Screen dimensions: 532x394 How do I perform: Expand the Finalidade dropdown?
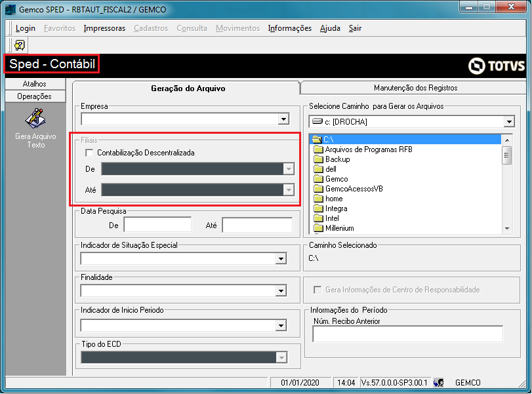click(281, 290)
